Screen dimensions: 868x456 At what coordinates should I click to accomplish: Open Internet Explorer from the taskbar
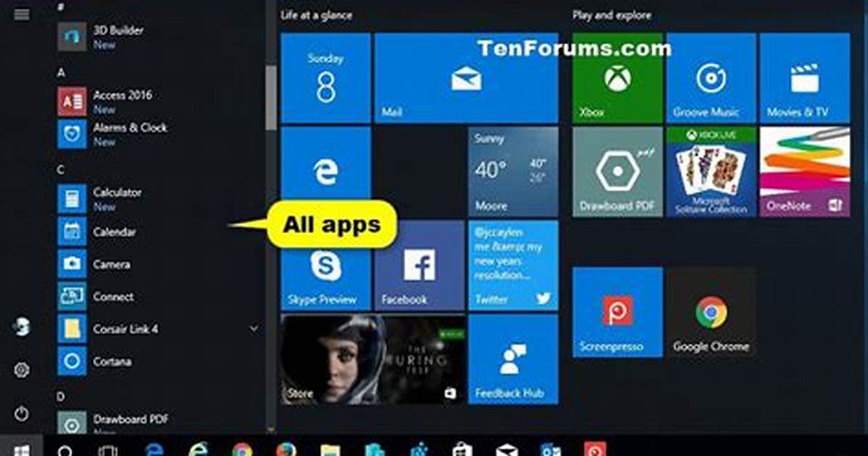(x=197, y=450)
